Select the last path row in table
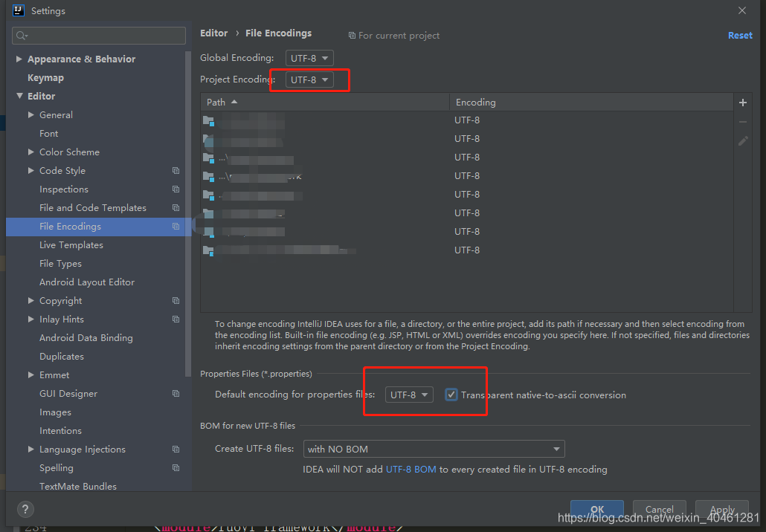Image resolution: width=766 pixels, height=532 pixels. pyautogui.click(x=466, y=250)
